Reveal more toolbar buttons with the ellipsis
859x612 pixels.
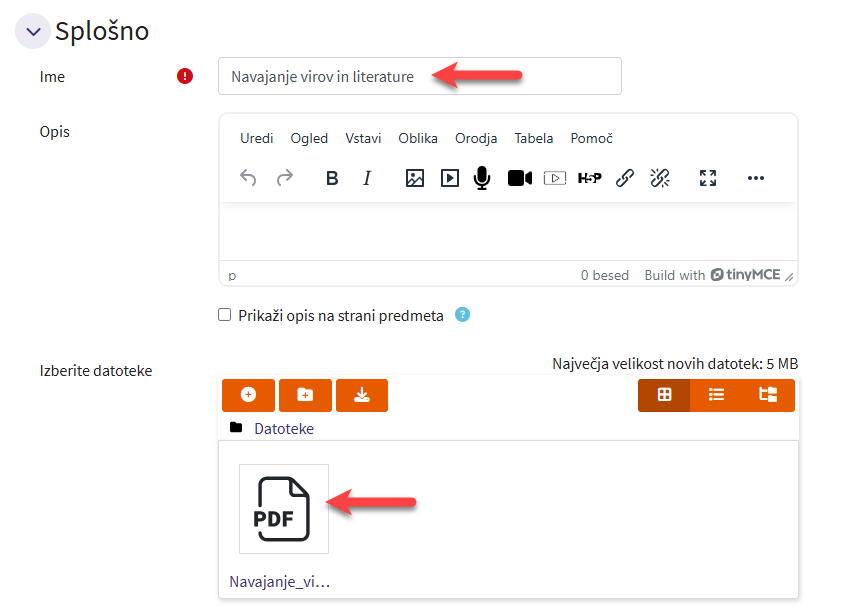(756, 178)
